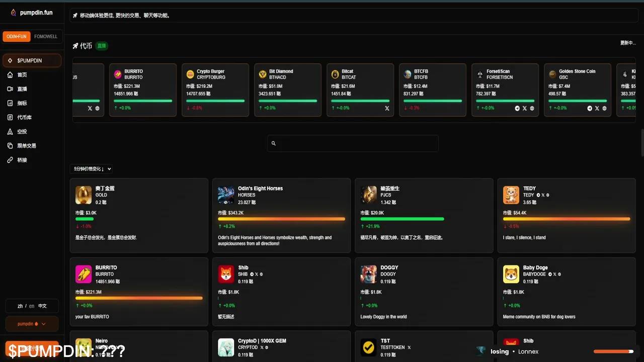
Task: Click the Baby Doge thumbnail image
Action: click(511, 275)
